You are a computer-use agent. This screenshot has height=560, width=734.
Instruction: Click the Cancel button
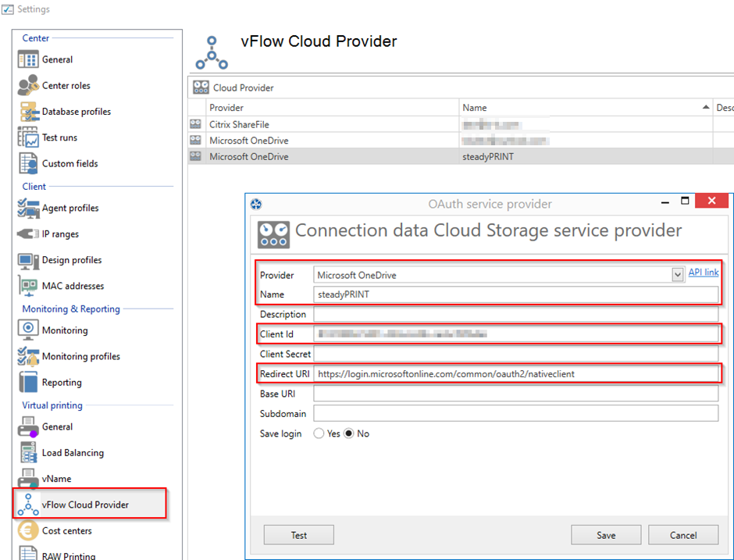[683, 535]
